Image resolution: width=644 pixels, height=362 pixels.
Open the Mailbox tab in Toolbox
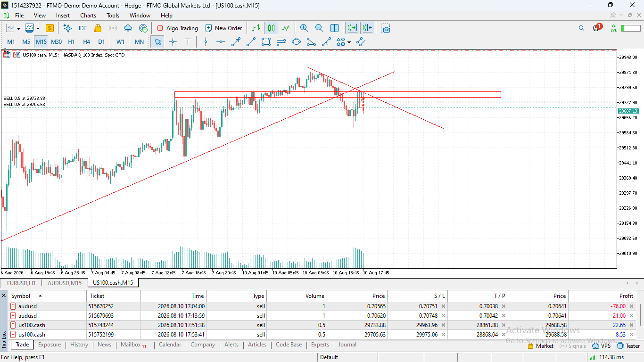coord(134,345)
